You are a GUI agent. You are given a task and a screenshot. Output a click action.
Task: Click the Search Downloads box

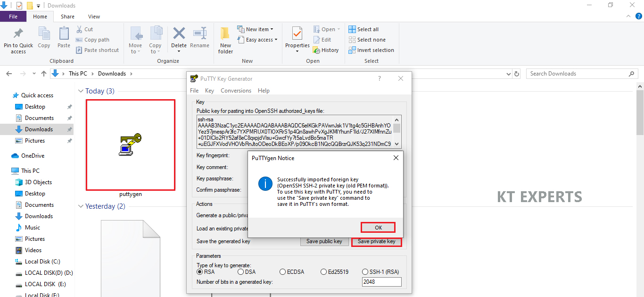pos(582,74)
